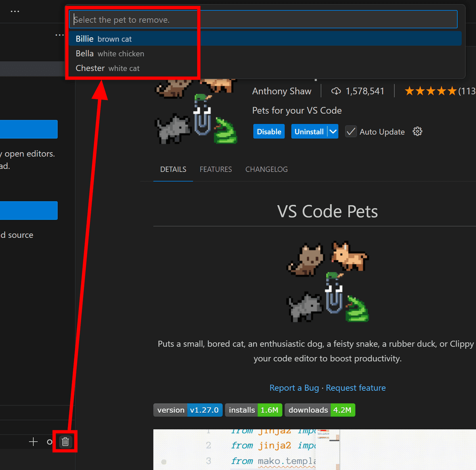Click the trash icon to remove a pet
Screen dimensions: 476x470
(65, 441)
